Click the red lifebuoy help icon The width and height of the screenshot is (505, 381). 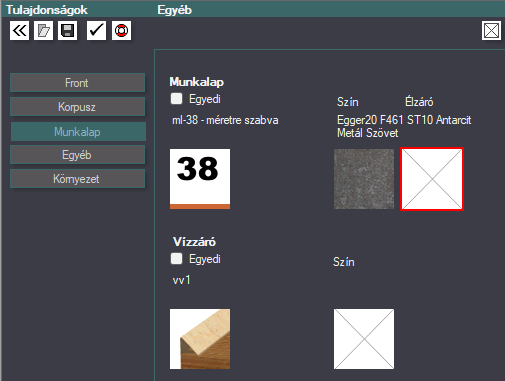(121, 31)
